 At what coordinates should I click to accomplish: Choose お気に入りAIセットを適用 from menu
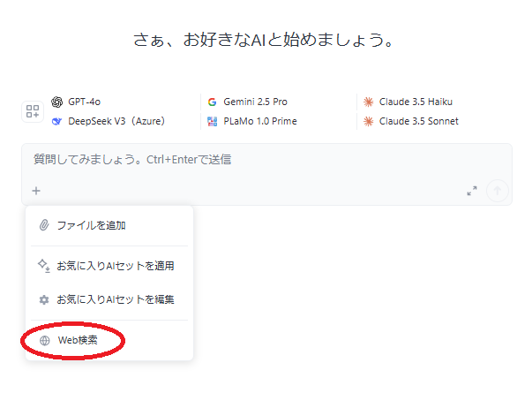coord(109,266)
